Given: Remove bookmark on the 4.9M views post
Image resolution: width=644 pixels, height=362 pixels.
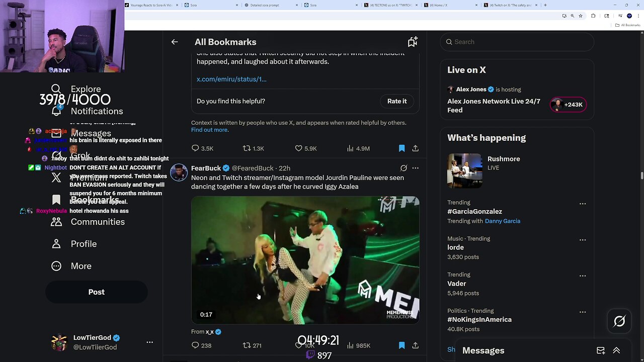Looking at the screenshot, I should click(x=401, y=148).
